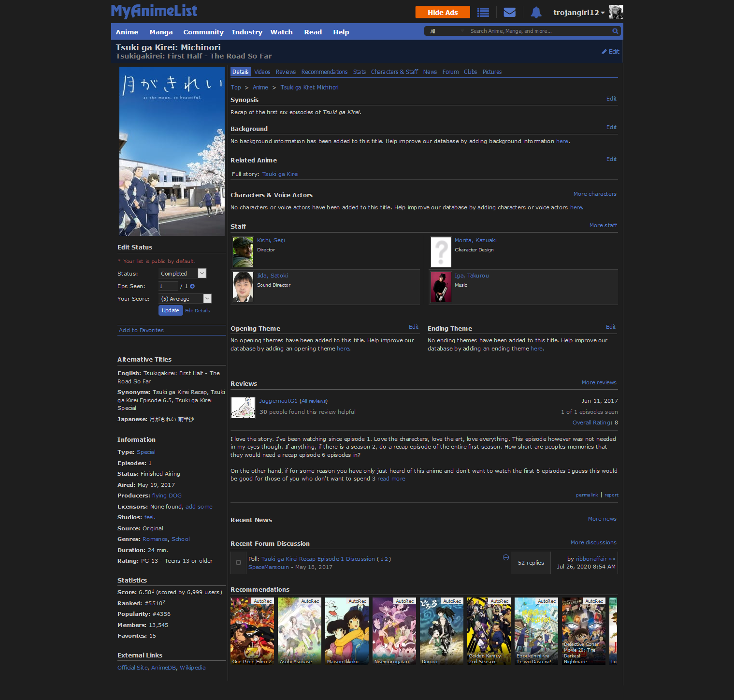Open the Tsuki ga Kirei poster image

point(172,151)
